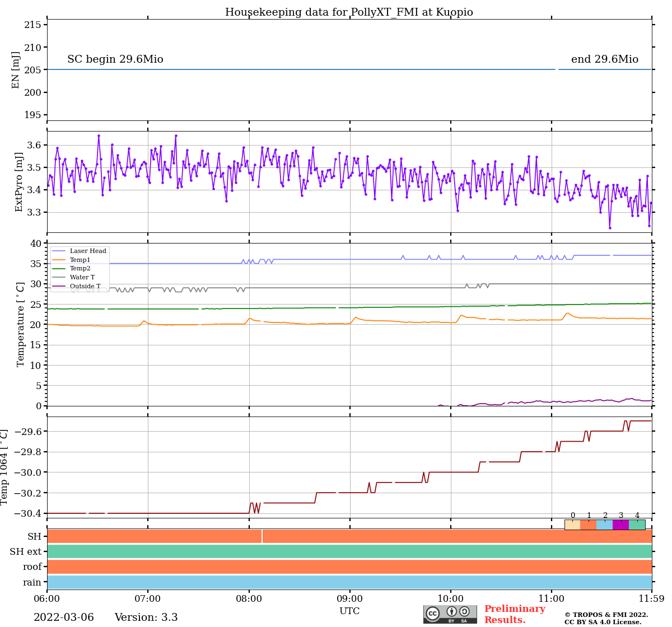Click the red Preliminary Results text

coord(514,614)
